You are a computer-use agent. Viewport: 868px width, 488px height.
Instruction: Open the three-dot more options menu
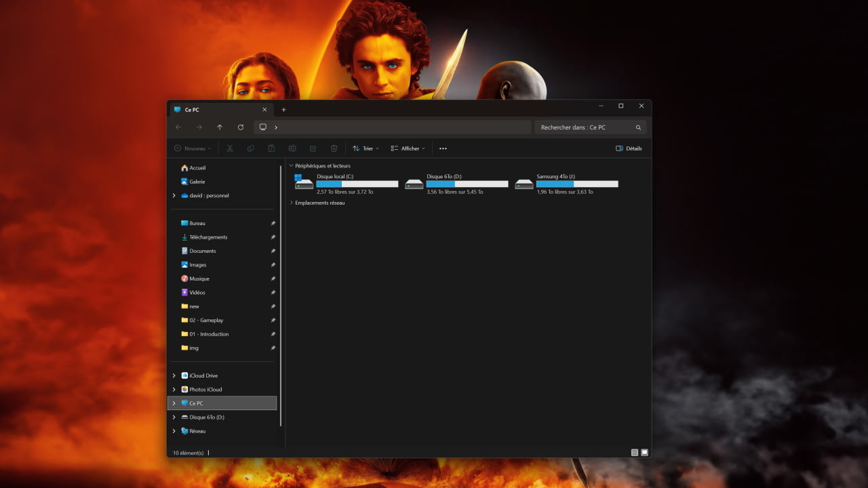(443, 148)
